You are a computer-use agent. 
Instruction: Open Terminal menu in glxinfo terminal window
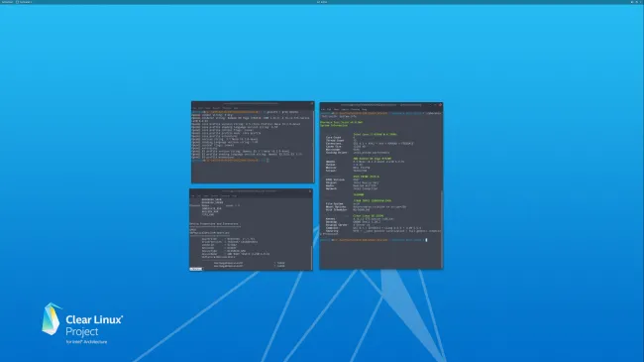[227, 108]
